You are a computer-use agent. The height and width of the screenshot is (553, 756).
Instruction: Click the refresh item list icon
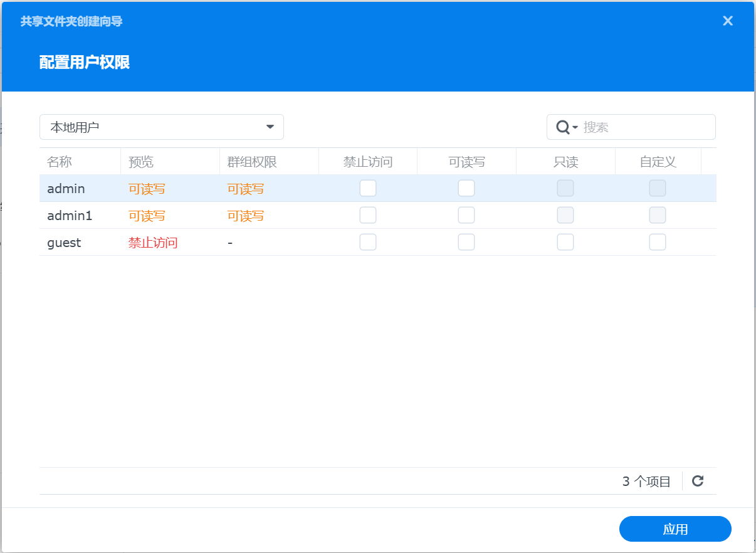[697, 481]
